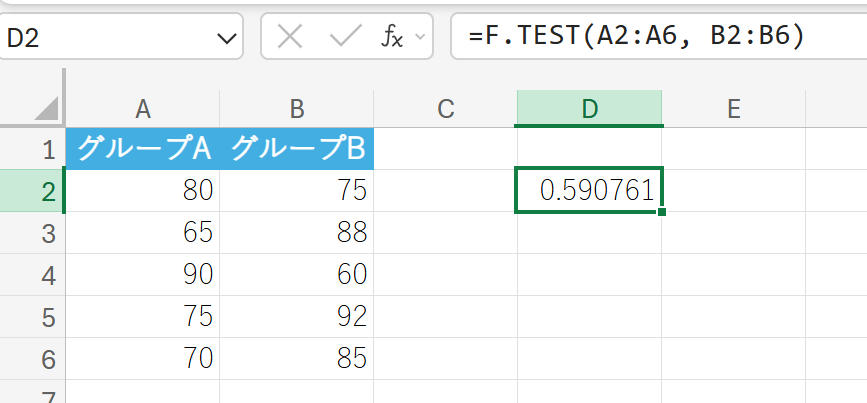
Task: Select column C header
Action: coord(445,109)
